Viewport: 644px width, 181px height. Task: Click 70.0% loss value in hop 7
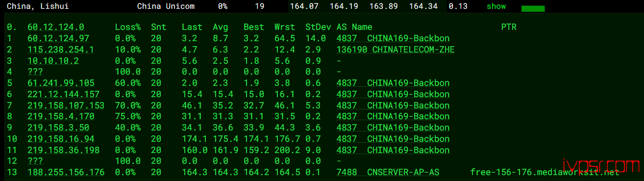128,105
